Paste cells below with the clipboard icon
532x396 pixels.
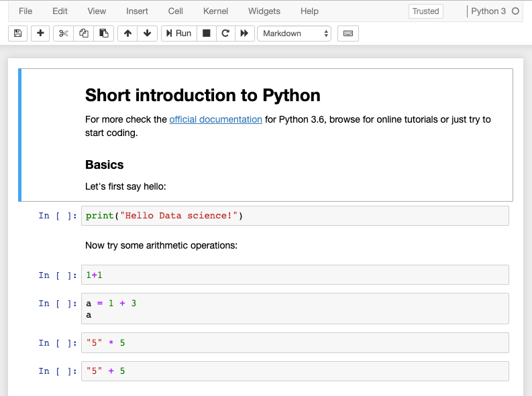point(103,34)
